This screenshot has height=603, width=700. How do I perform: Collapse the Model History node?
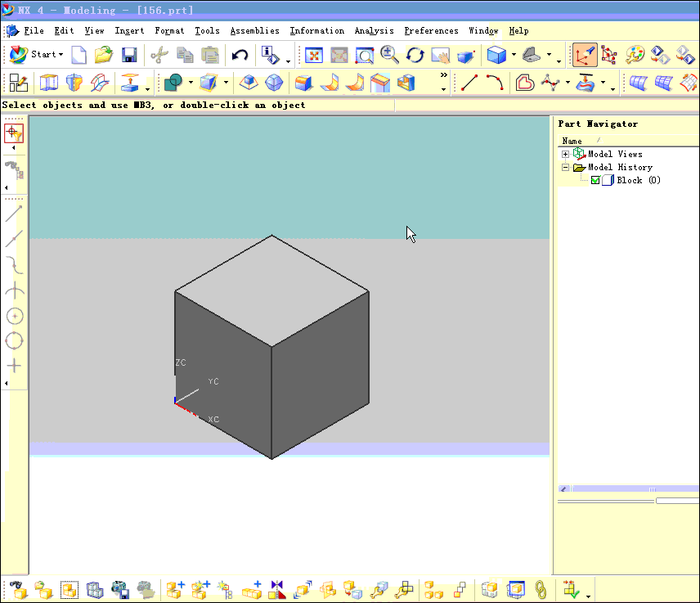(x=565, y=167)
